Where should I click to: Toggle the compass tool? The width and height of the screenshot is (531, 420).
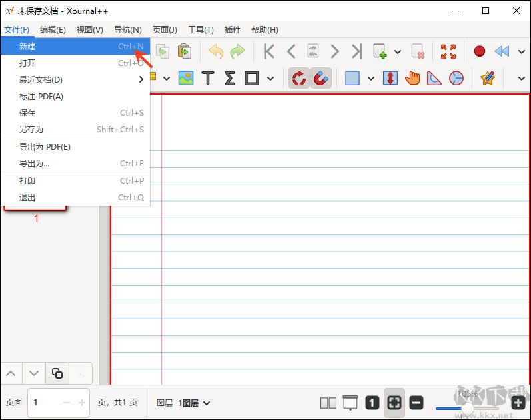(x=456, y=78)
